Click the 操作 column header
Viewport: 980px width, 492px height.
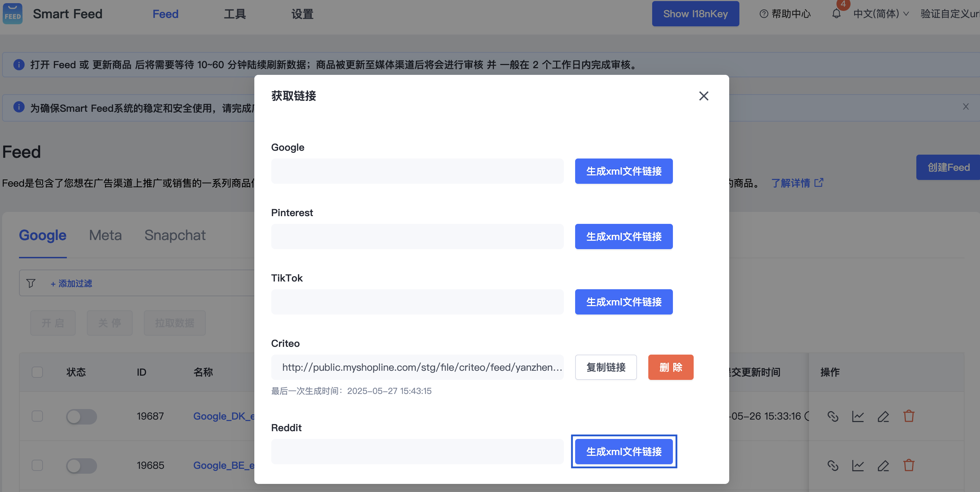[x=830, y=372]
